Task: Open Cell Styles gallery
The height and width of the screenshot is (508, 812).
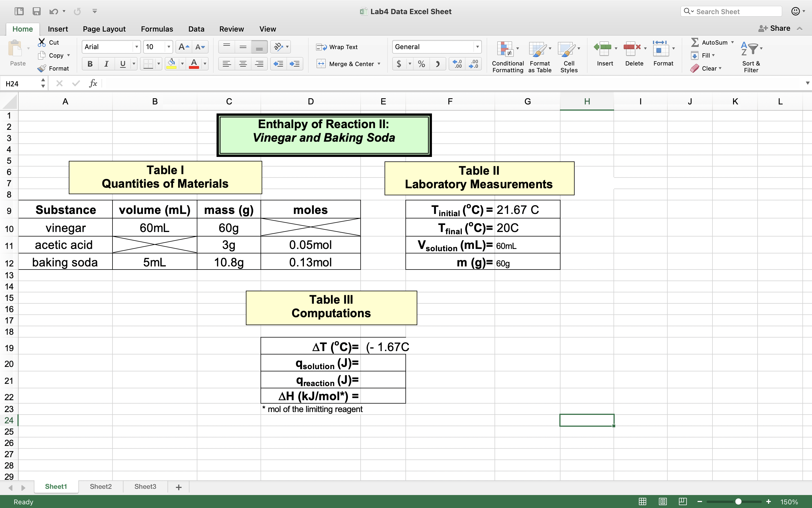Action: (569, 56)
